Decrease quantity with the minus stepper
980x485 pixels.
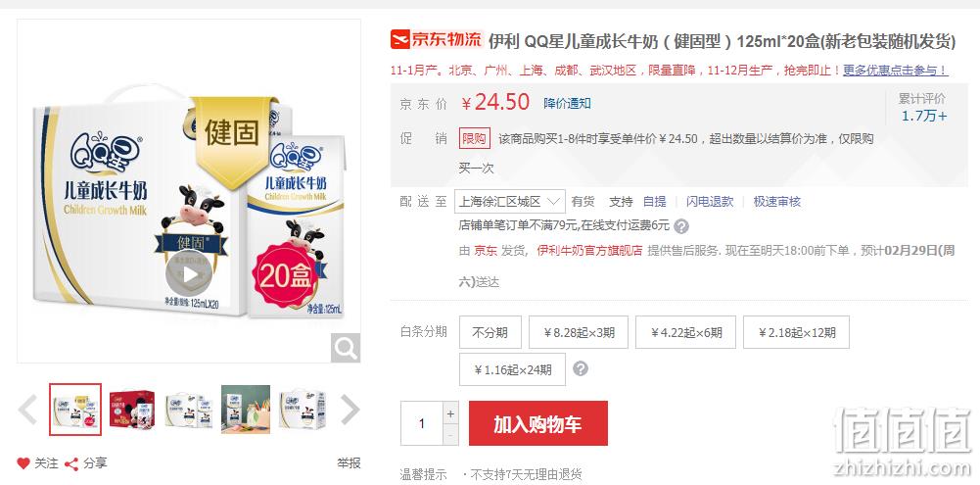[450, 434]
